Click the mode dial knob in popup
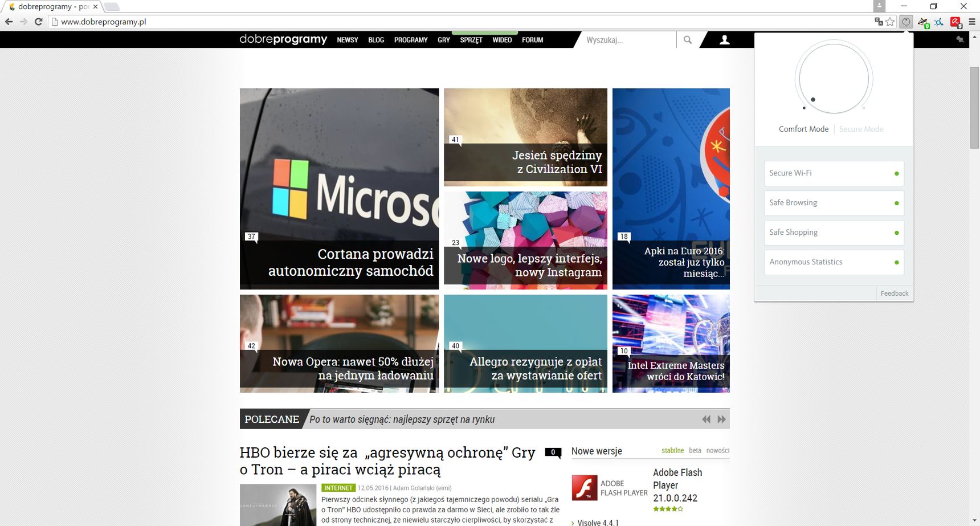 tap(813, 100)
